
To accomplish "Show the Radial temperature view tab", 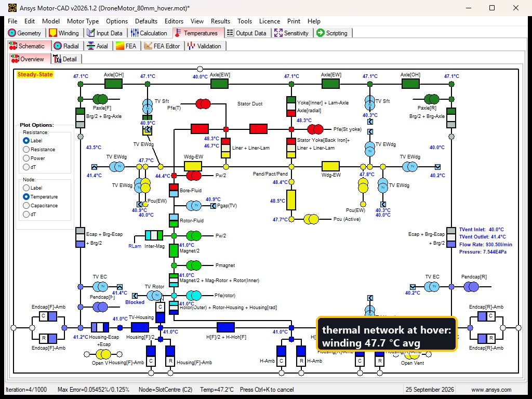I will click(66, 46).
